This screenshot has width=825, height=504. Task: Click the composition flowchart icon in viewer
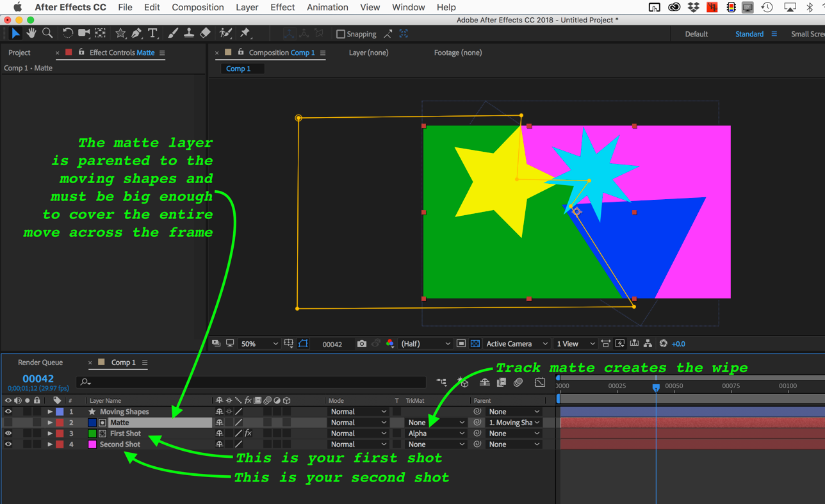[648, 344]
